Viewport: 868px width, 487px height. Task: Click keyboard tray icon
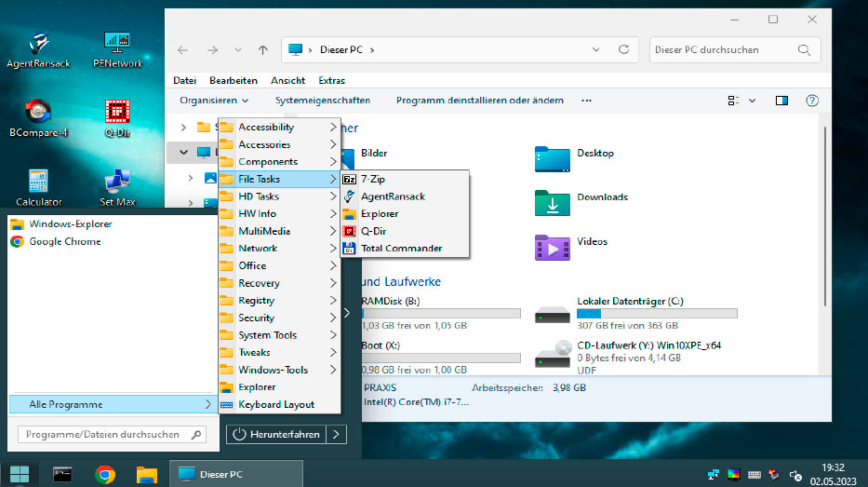[x=754, y=474]
